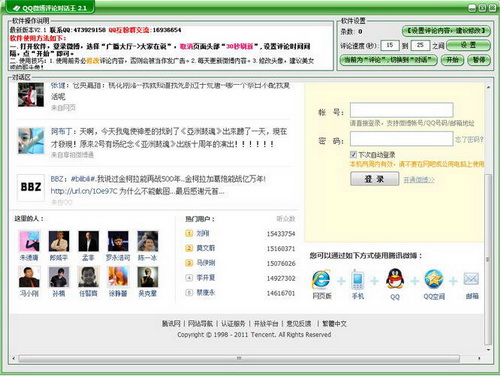Screen dimensions: 500x377
Task: Switch mode with 切换到"对话" button
Action: point(388,60)
